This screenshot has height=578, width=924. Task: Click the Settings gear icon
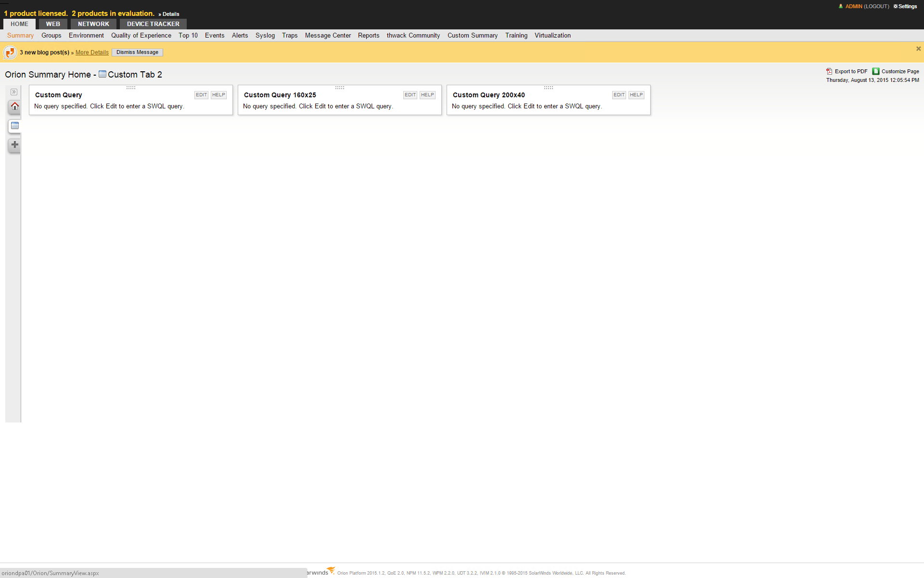pyautogui.click(x=896, y=6)
